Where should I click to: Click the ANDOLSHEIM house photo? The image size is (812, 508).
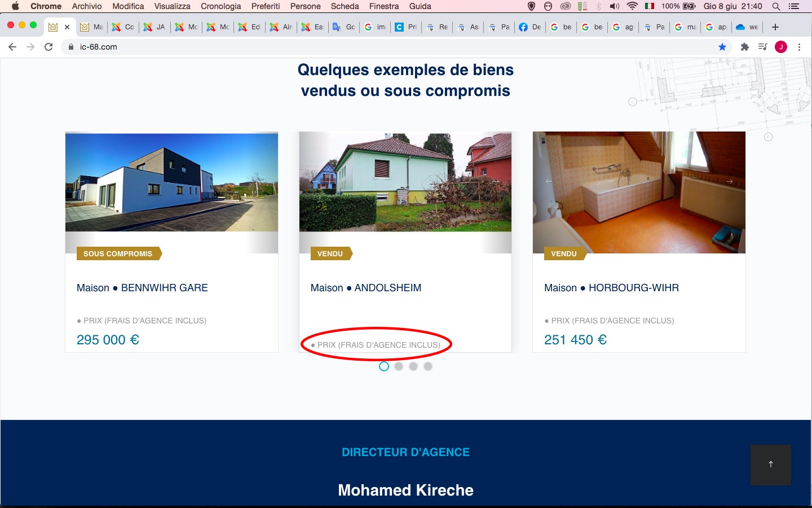click(405, 182)
